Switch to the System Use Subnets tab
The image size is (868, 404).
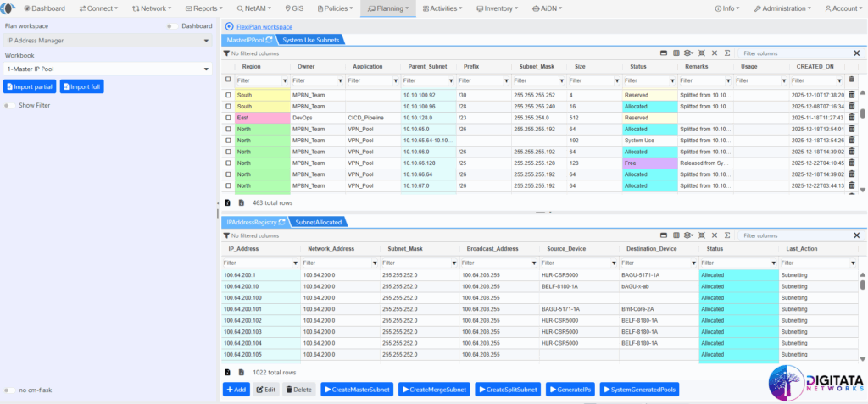coord(311,40)
